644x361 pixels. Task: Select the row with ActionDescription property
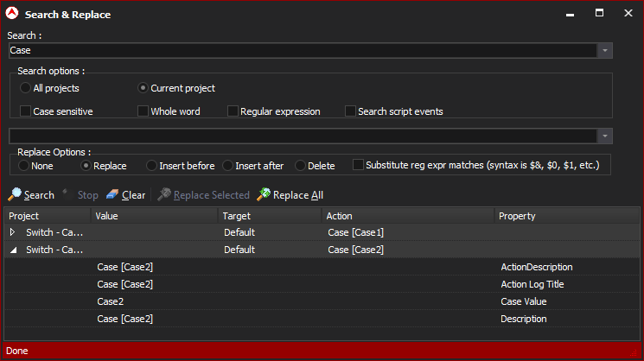tap(322, 267)
